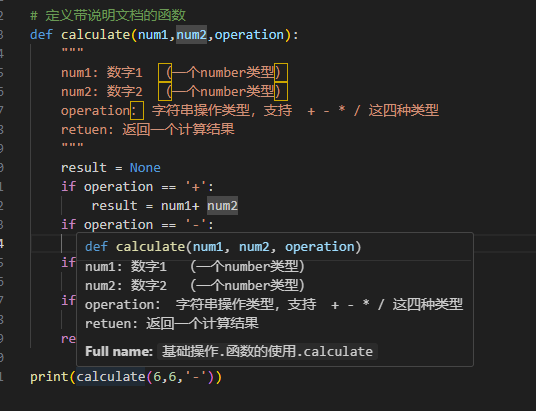Click the 'if' keyword of if operation == '+'

pyautogui.click(x=68, y=187)
